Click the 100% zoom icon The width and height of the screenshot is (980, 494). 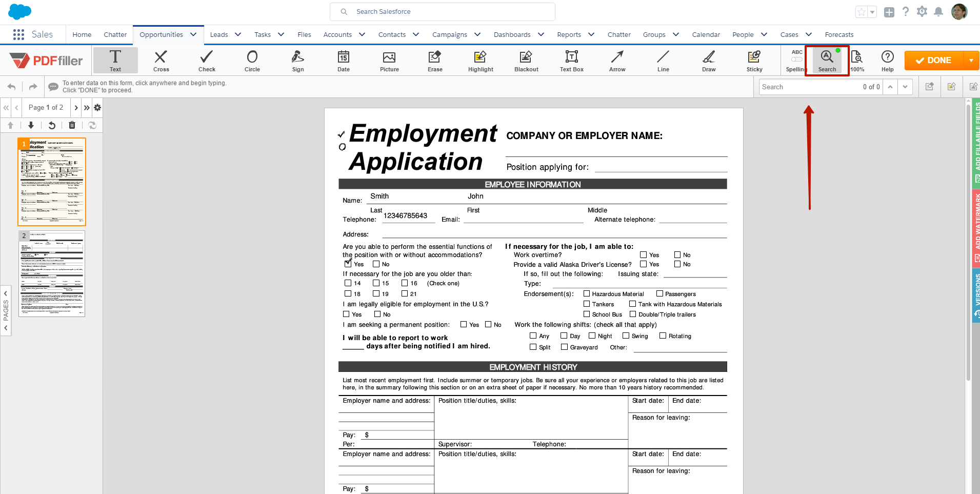(x=857, y=61)
